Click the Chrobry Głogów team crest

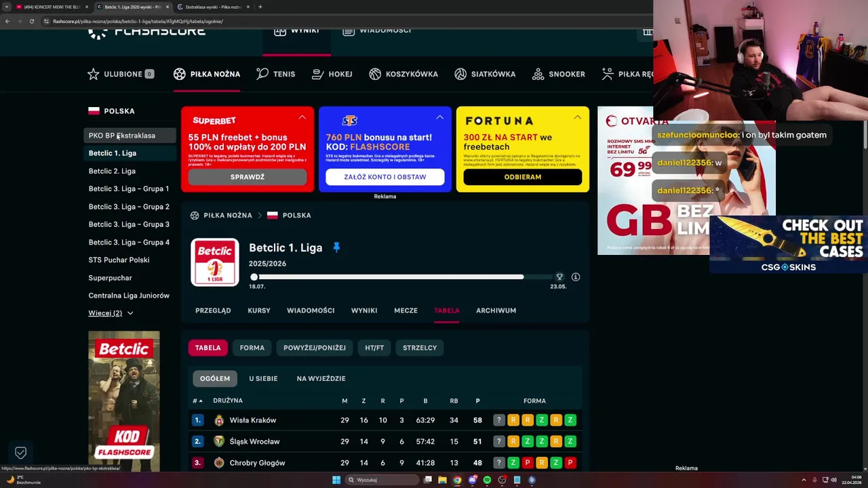point(219,463)
